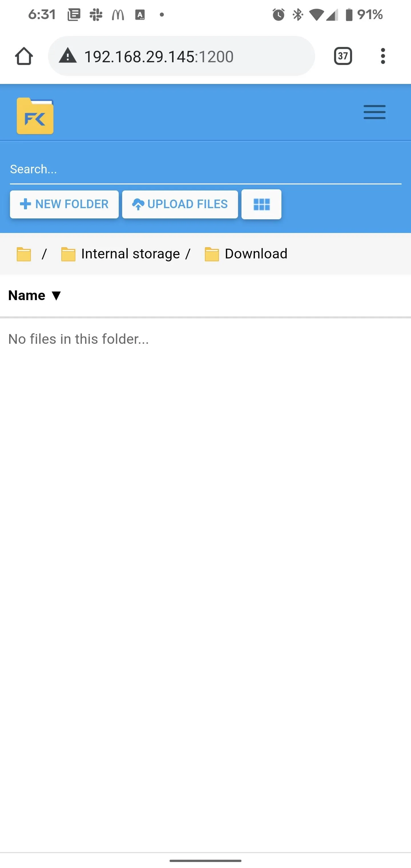411x868 pixels.
Task: Click the Internal storage folder icon
Action: tap(68, 254)
